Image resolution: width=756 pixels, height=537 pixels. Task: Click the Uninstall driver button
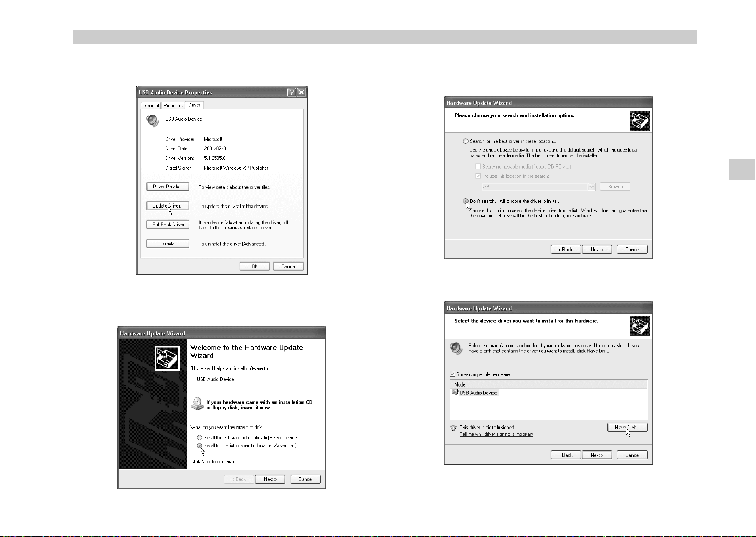coord(168,244)
